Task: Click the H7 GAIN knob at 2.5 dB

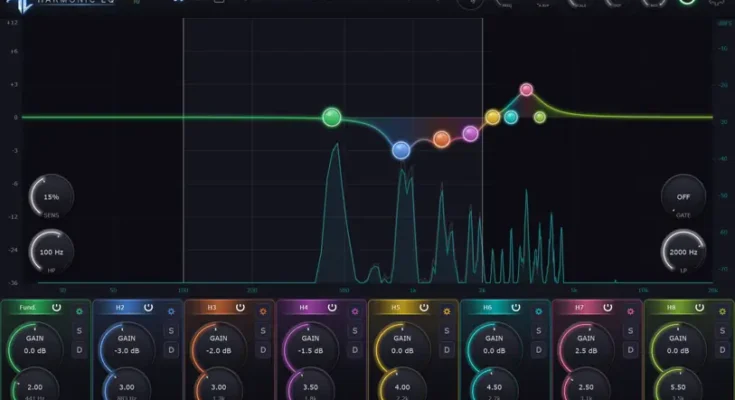Action: pyautogui.click(x=586, y=345)
